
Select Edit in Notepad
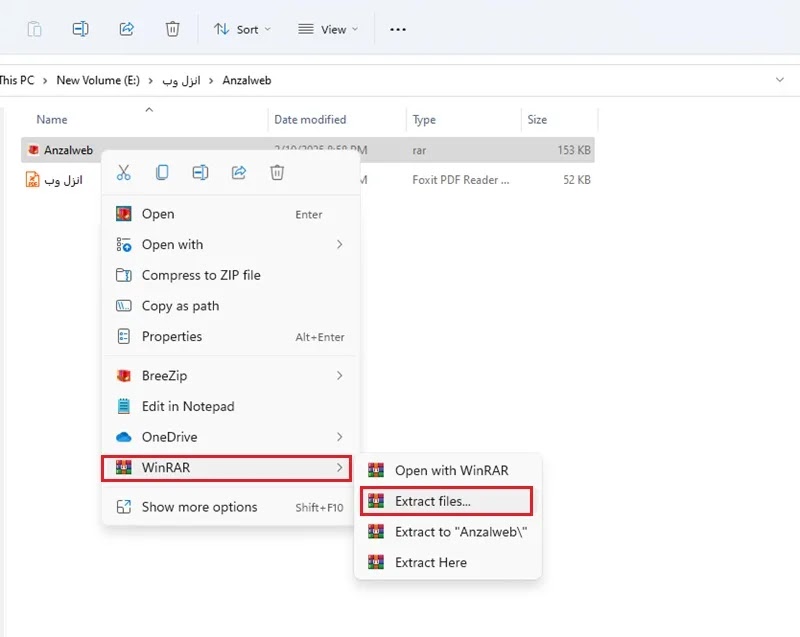click(231, 406)
